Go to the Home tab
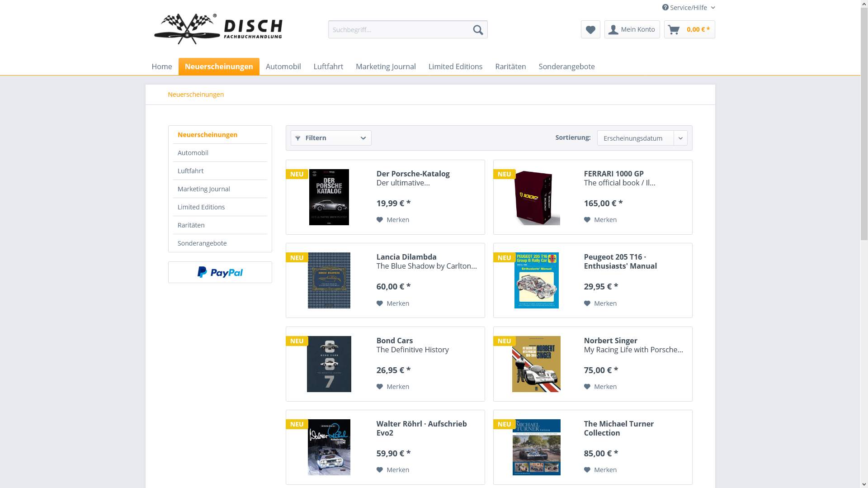The height and width of the screenshot is (488, 868). [x=162, y=66]
